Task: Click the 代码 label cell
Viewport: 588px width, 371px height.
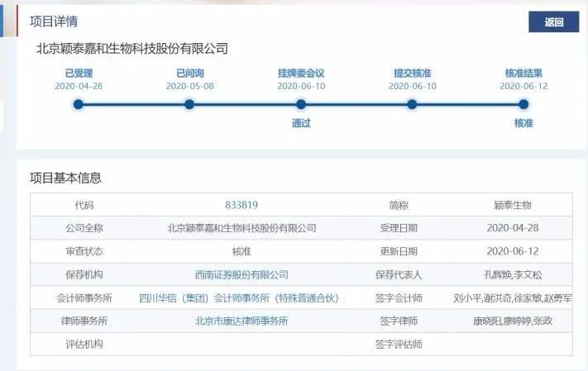Action: pyautogui.click(x=84, y=205)
